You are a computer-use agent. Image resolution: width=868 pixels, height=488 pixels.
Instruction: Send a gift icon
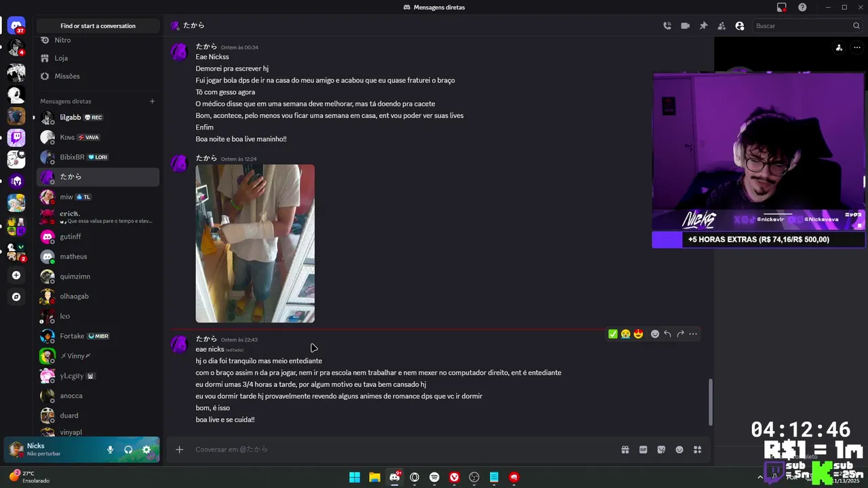click(x=625, y=449)
